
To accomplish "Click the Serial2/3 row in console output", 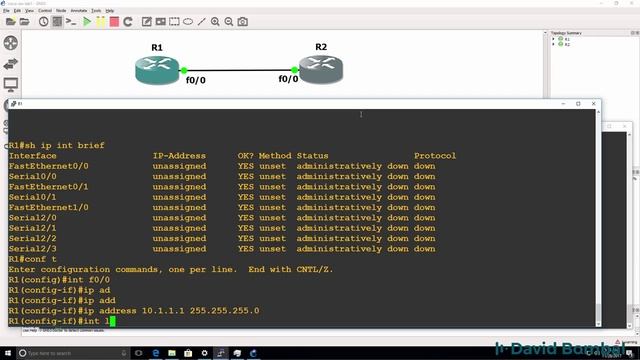I will [222, 249].
